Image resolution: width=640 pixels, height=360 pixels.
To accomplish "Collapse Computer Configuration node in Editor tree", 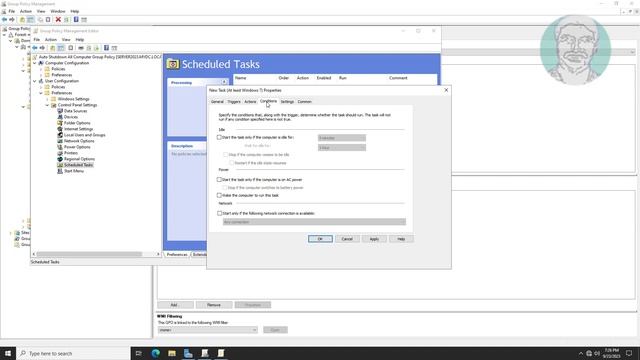I will (35, 63).
